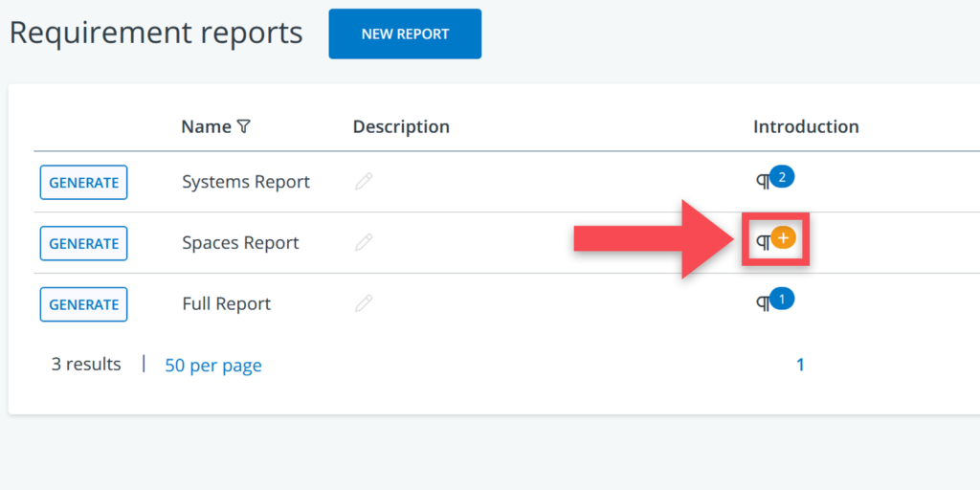This screenshot has width=980, height=490.
Task: Select the Systems Report name
Action: click(246, 182)
